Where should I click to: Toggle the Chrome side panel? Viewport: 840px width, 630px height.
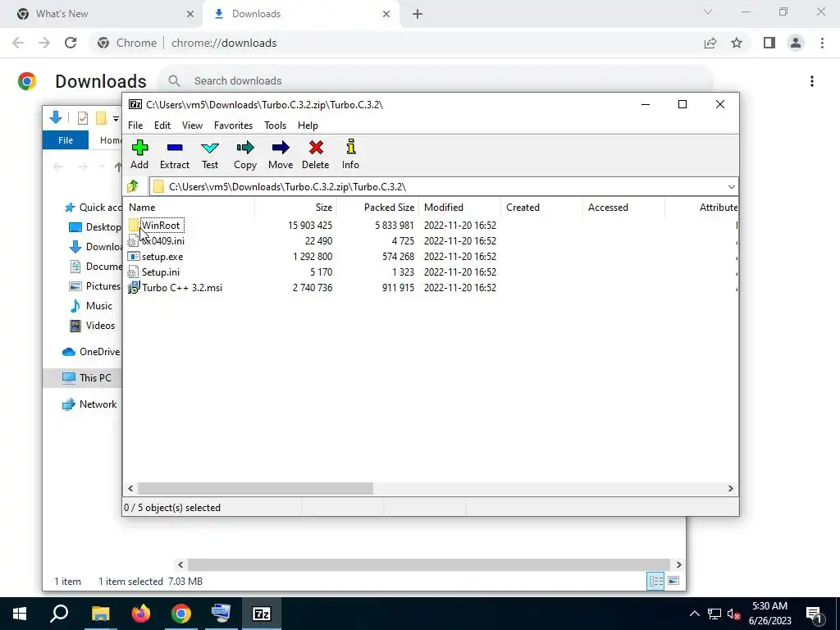[769, 43]
